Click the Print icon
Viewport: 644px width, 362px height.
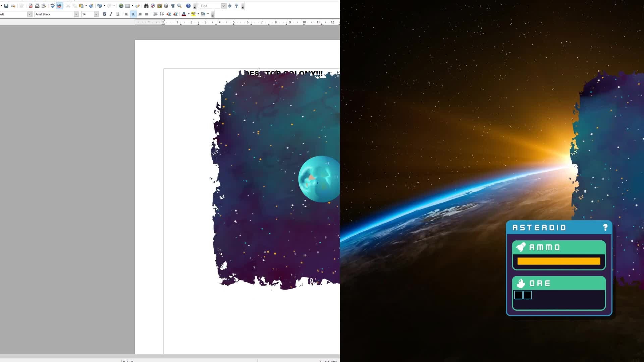tap(37, 6)
